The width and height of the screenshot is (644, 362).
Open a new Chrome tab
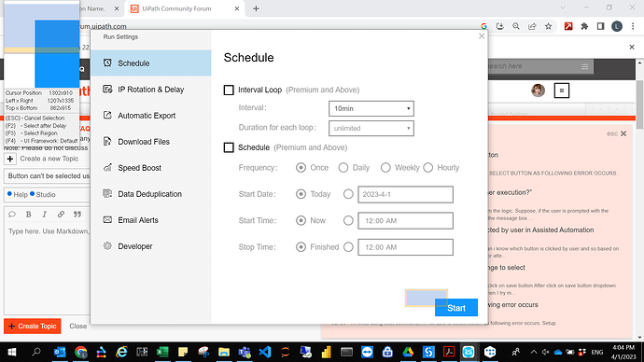(x=256, y=8)
